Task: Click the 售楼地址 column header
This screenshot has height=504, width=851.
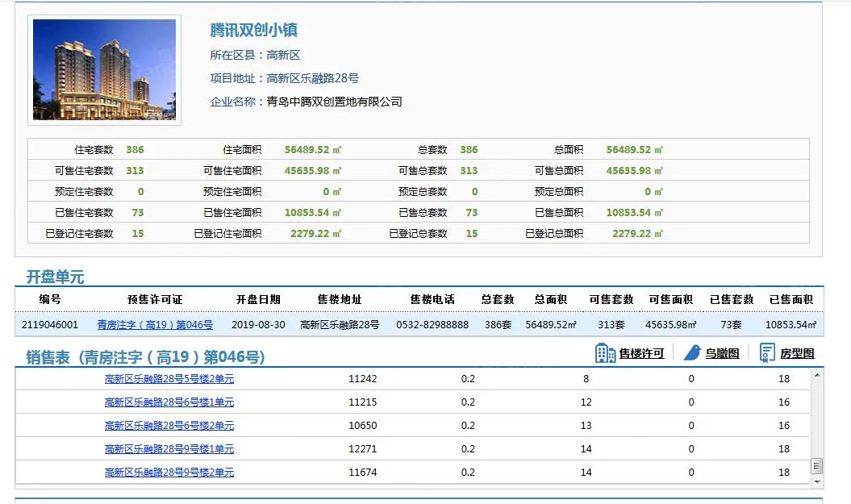Action: 340,299
